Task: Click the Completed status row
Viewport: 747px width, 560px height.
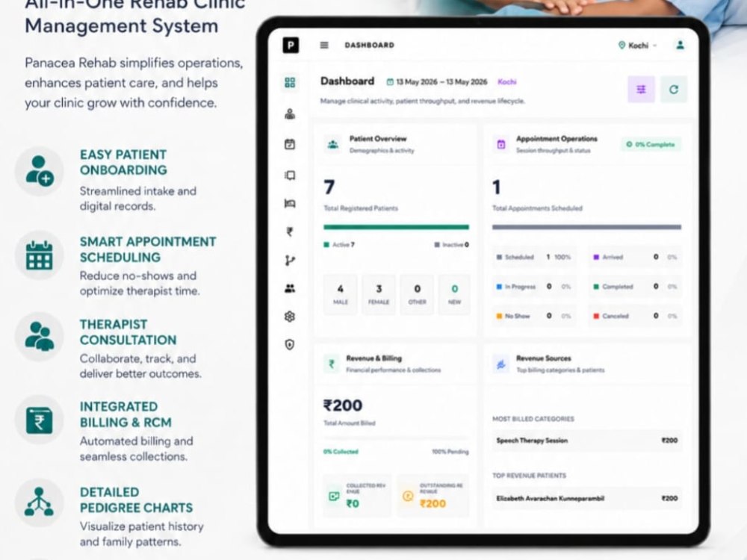Action: point(634,287)
